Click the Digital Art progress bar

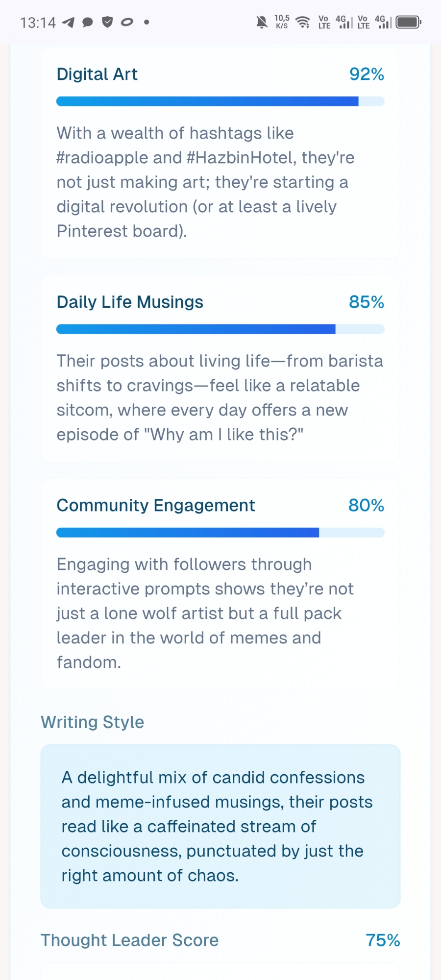pos(220,101)
